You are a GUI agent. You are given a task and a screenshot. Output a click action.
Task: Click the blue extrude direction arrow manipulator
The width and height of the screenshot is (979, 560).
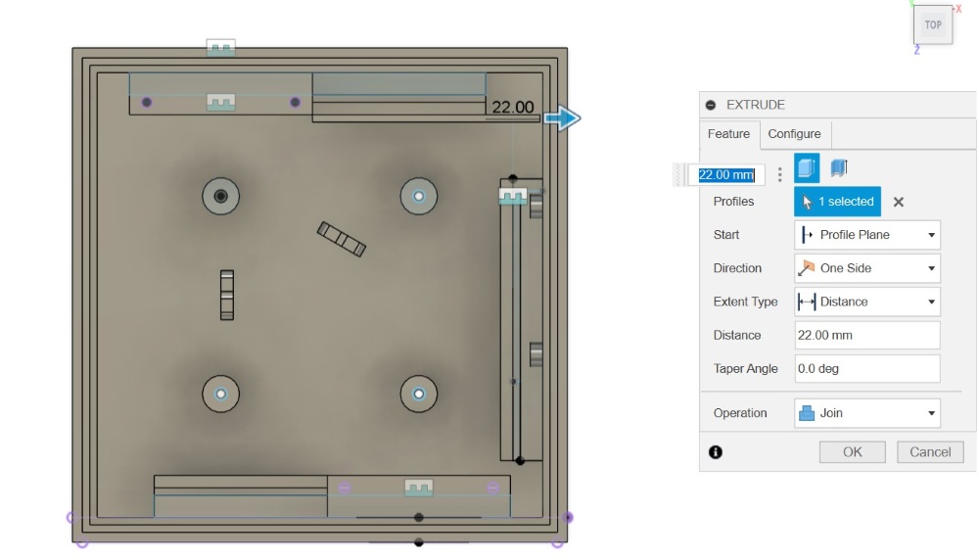click(x=562, y=118)
